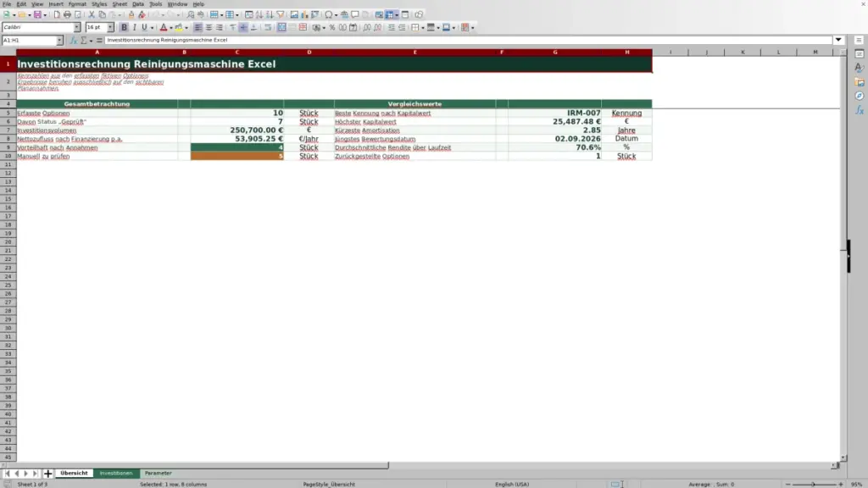Toggle Freeze Rows and Columns
This screenshot has width=868, height=488.
389,15
